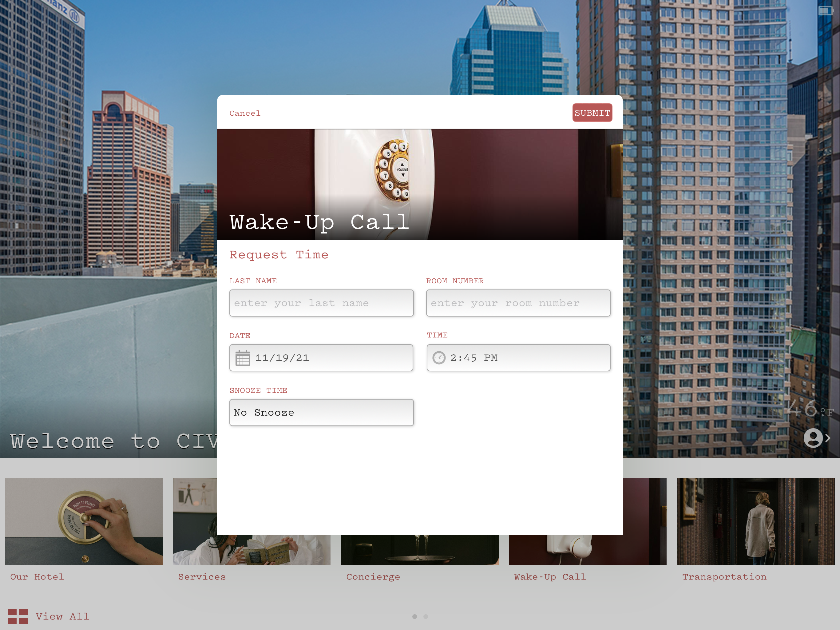Click the View All grid icon
Viewport: 840px width, 630px height.
pyautogui.click(x=18, y=616)
